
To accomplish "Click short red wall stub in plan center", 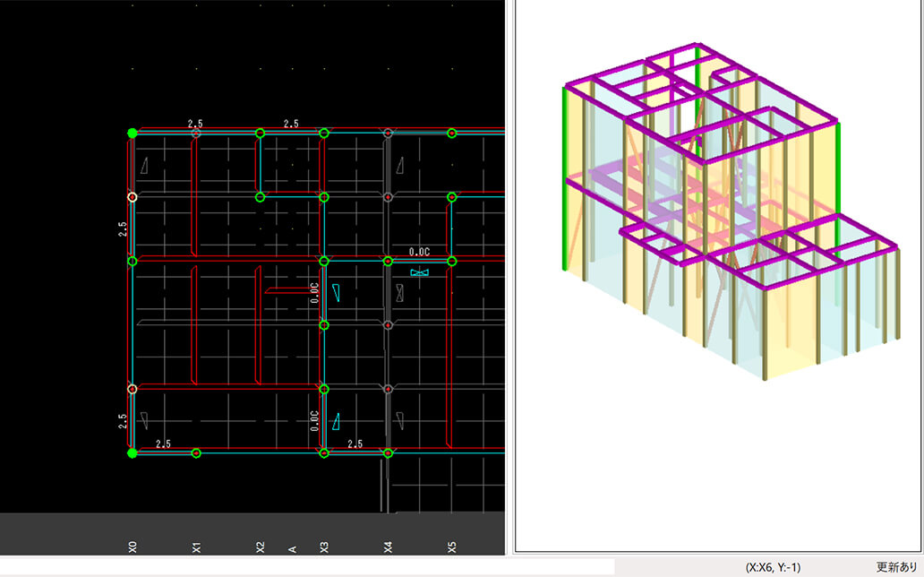I will tap(287, 290).
